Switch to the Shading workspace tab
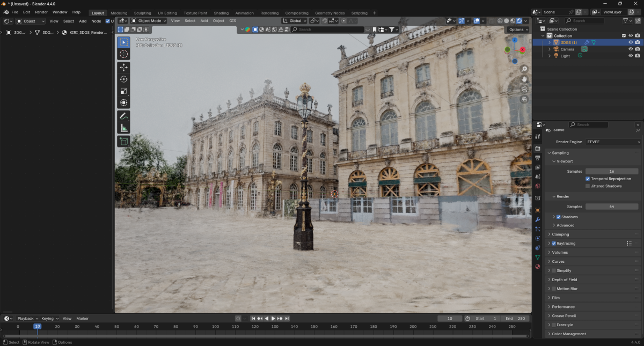Screen dimensions: 644x346 point(221,13)
